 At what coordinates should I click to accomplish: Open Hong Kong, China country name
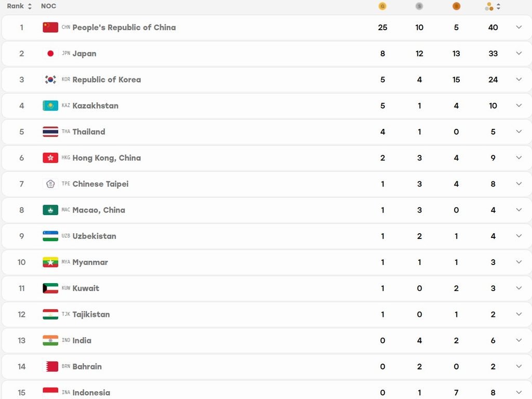(x=107, y=158)
